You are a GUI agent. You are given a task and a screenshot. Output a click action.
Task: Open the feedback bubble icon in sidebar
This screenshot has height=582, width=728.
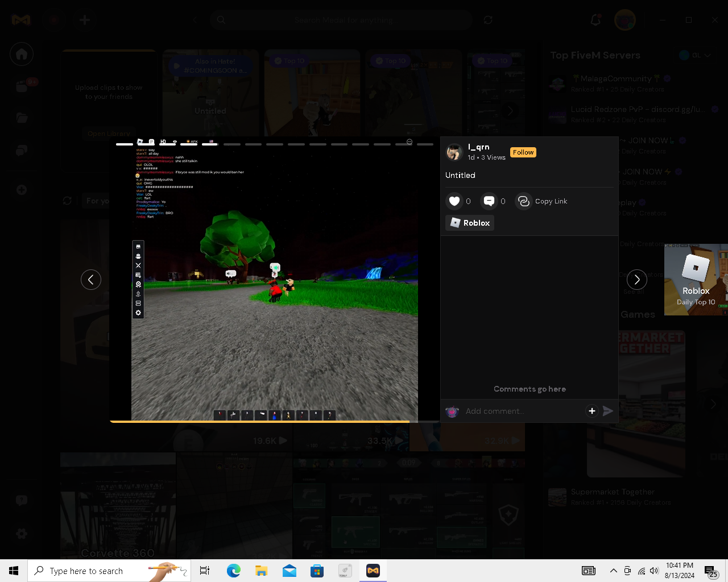tap(22, 501)
